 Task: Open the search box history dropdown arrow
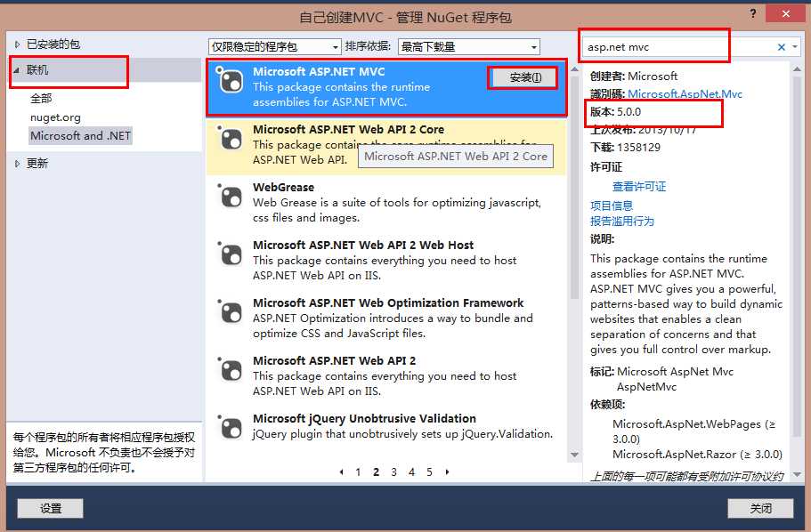795,47
